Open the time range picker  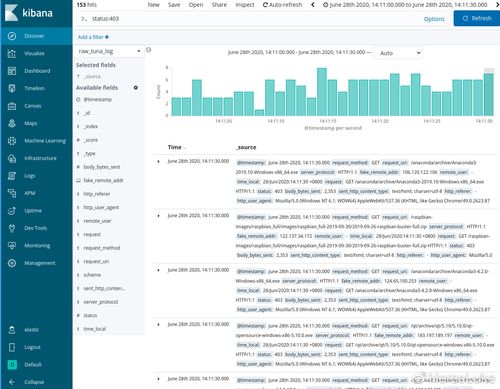pyautogui.click(x=405, y=5)
